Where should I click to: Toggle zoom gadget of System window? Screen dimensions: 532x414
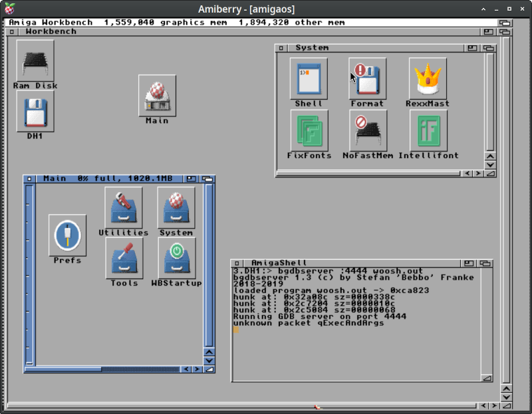[472, 48]
